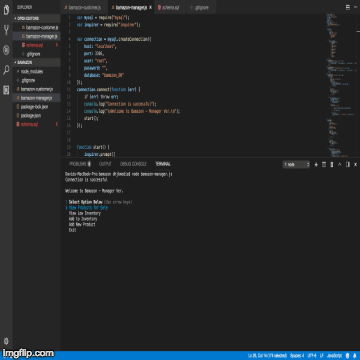360x360 pixels.
Task: Click the 'Add to Inventory' terminal line
Action: [83, 219]
